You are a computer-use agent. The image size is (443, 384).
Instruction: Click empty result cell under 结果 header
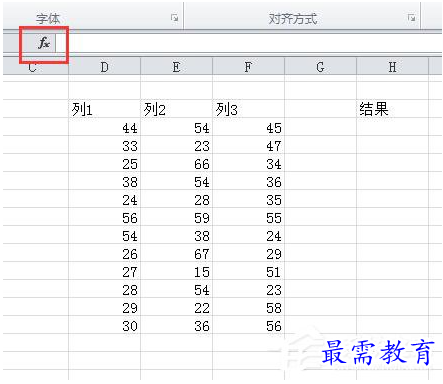click(393, 127)
